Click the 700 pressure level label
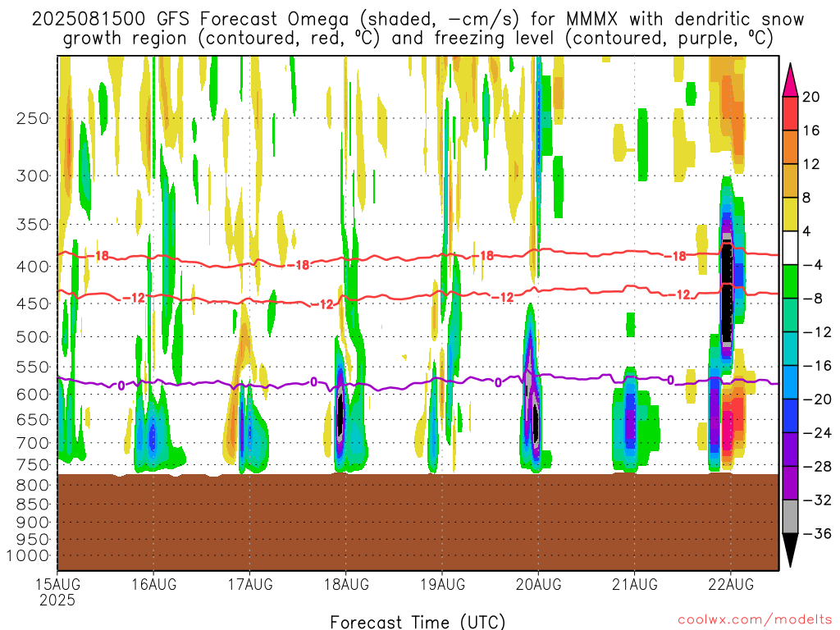The height and width of the screenshot is (630, 840). (x=33, y=443)
